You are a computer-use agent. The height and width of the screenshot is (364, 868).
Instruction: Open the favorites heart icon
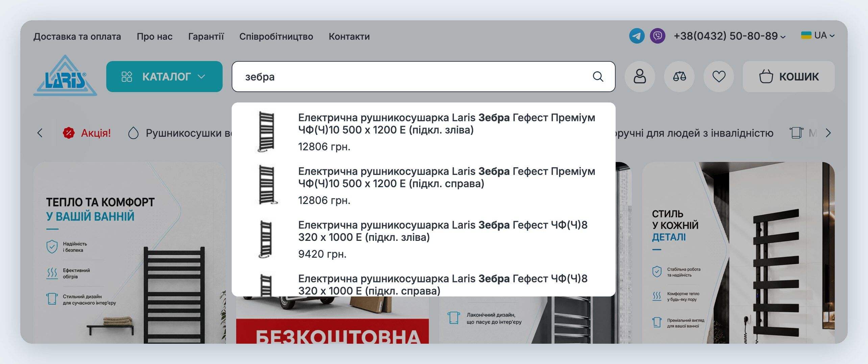(x=719, y=76)
